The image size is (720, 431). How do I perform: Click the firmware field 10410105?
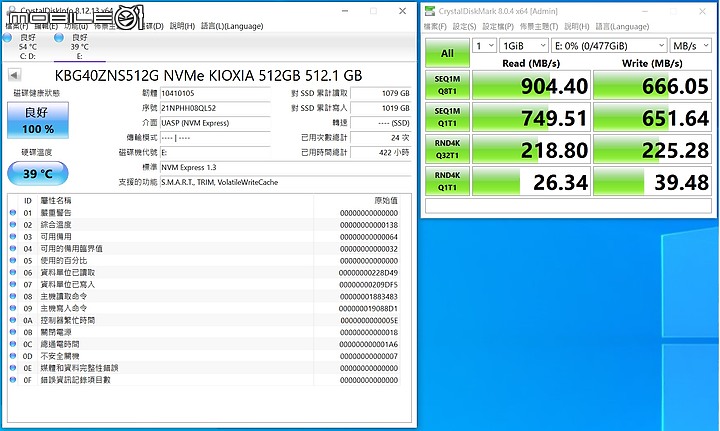[x=215, y=93]
